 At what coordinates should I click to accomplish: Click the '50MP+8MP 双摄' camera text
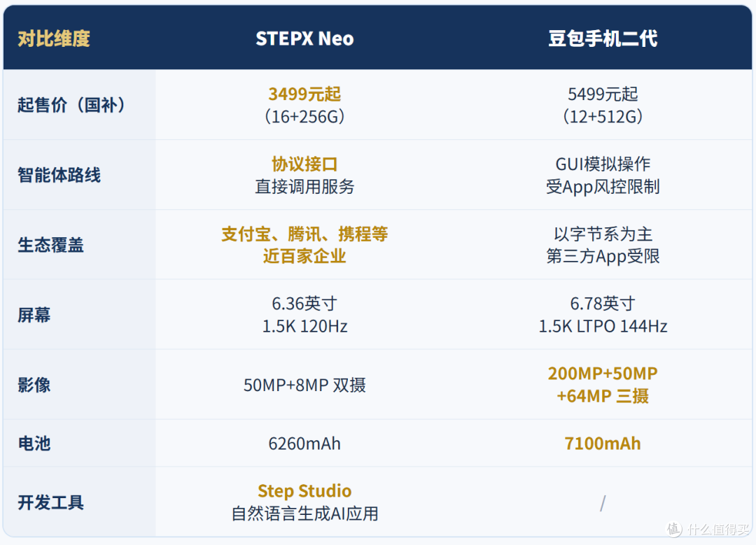coord(304,385)
